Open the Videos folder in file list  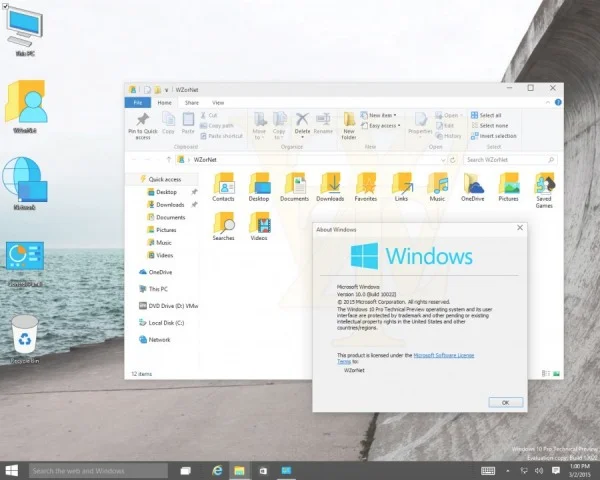click(259, 226)
